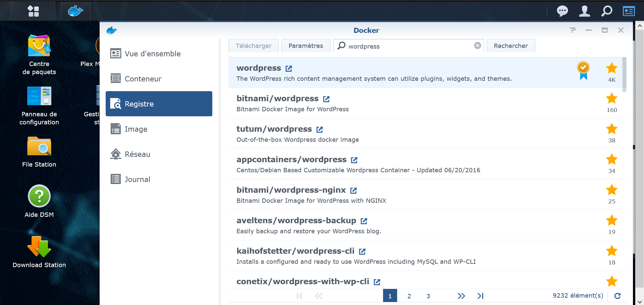Jump to the first results page
The width and height of the screenshot is (644, 305).
click(x=300, y=296)
